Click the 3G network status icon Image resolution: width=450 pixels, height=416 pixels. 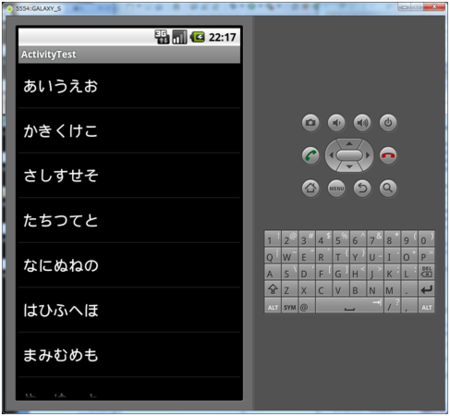(x=162, y=37)
